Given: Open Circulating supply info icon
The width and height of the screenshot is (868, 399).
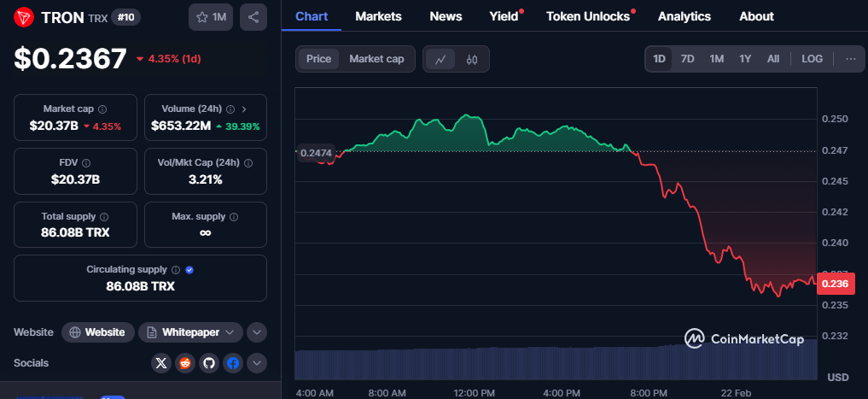Looking at the screenshot, I should [x=176, y=270].
